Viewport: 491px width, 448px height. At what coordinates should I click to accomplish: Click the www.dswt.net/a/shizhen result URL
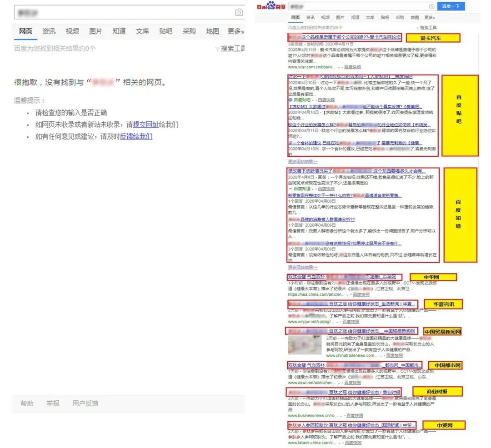coord(312,383)
